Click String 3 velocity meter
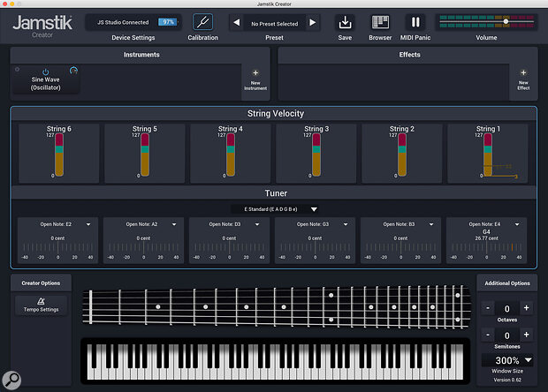Screen dimensions: 548x392 coord(316,155)
